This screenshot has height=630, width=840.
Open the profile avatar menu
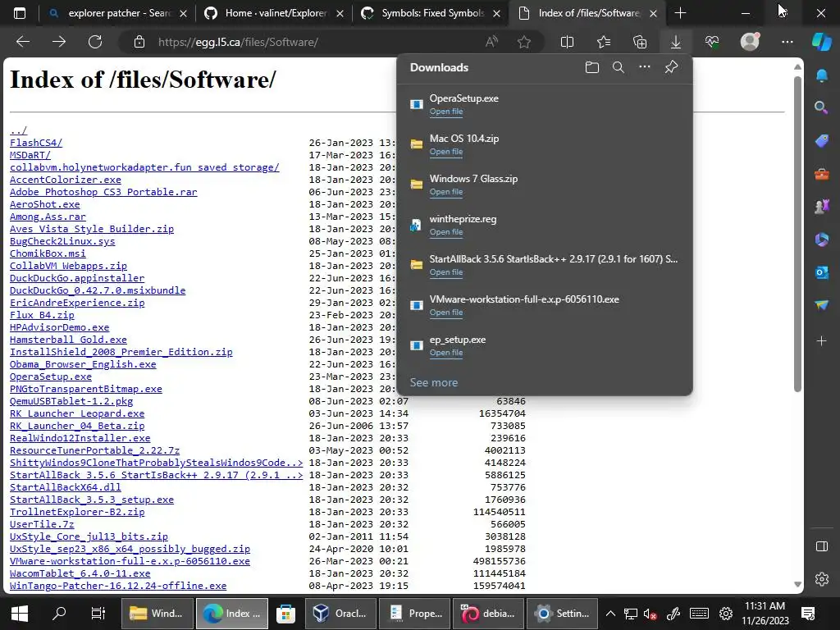(x=750, y=41)
